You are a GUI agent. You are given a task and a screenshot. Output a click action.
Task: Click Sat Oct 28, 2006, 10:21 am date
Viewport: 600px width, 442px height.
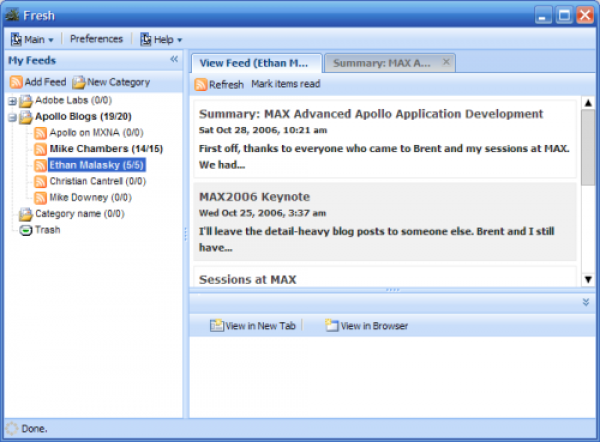point(263,130)
